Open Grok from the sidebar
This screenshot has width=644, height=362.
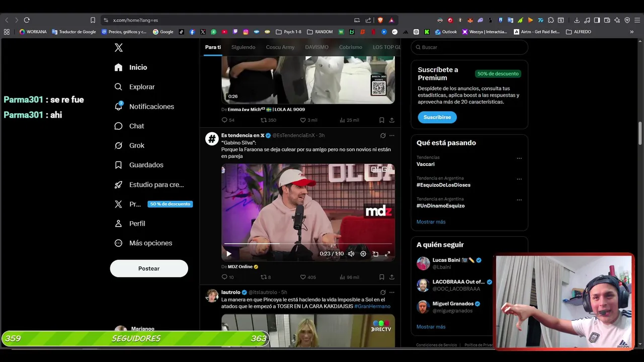[x=129, y=146]
